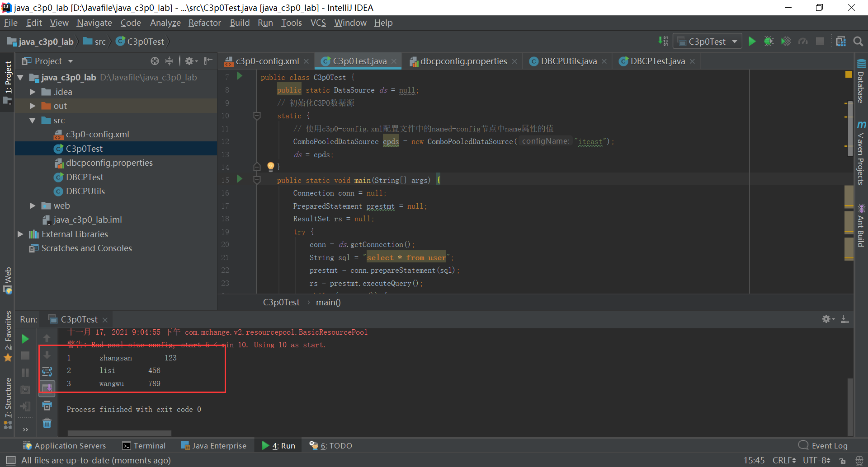Image resolution: width=868 pixels, height=467 pixels.
Task: Soft-wrap console output with the wrap icon
Action: tap(47, 372)
